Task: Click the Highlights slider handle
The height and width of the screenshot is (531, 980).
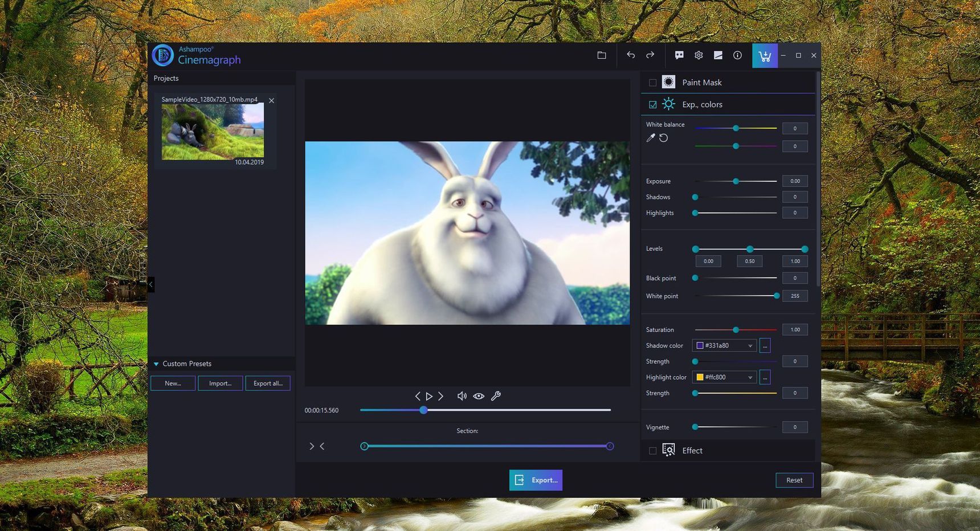Action: (695, 213)
